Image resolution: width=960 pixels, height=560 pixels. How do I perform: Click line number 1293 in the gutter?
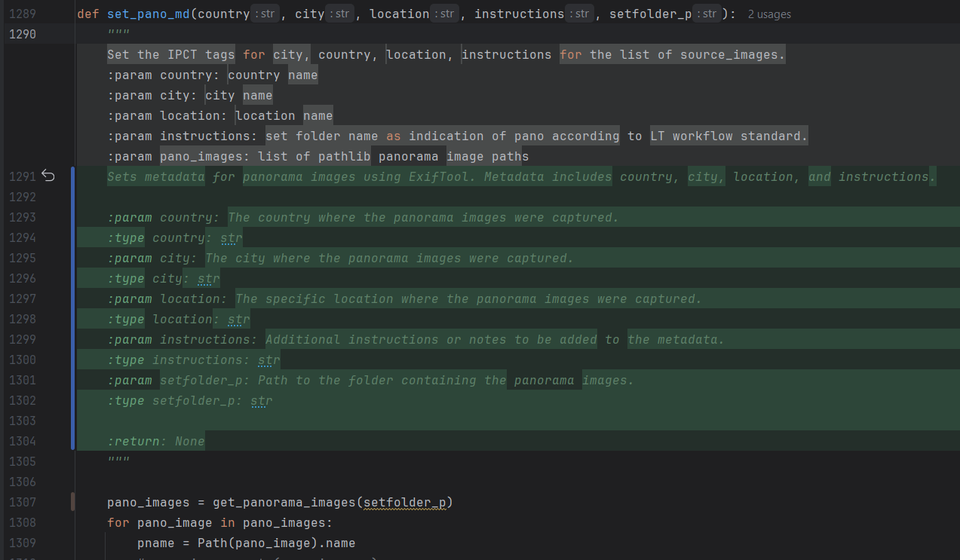[x=23, y=217]
